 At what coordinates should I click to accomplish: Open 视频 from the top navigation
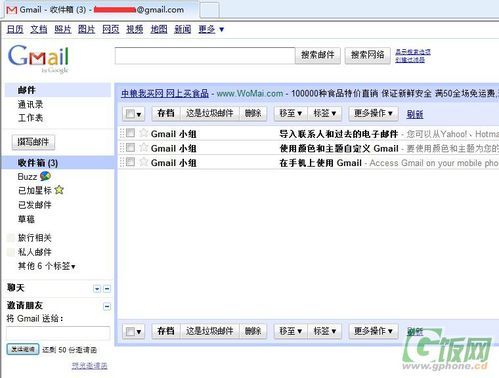click(x=134, y=29)
